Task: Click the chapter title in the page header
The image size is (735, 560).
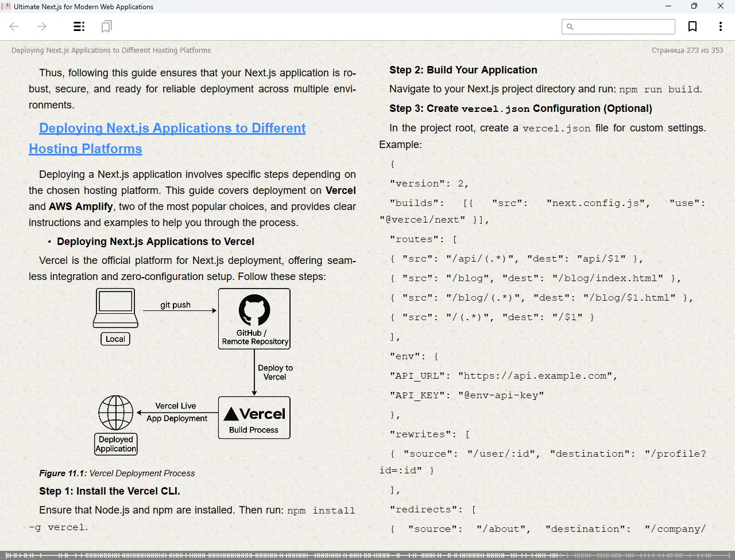Action: [x=111, y=50]
